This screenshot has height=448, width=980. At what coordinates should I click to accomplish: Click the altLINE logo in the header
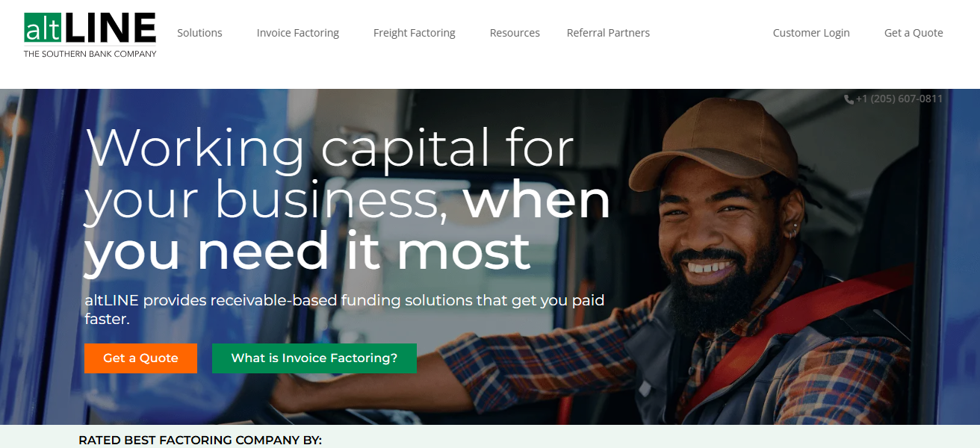pyautogui.click(x=90, y=34)
